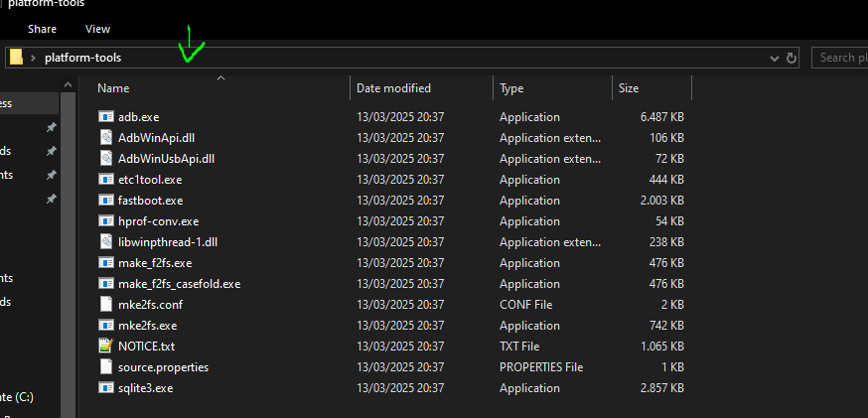Click the 2.003 KB size of fastboot.exe
Screen dimensions: 868x418
(662, 201)
